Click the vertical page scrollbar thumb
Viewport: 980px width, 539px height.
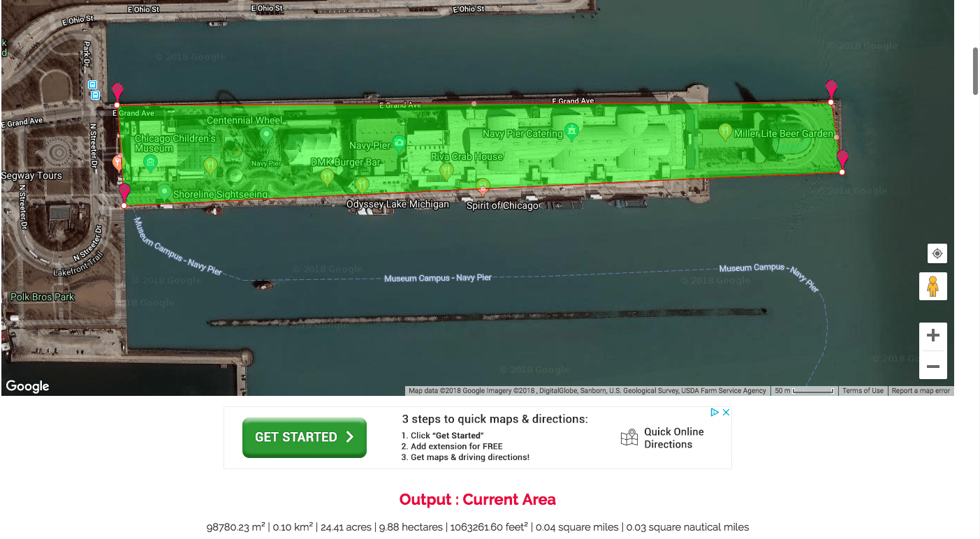pyautogui.click(x=976, y=71)
